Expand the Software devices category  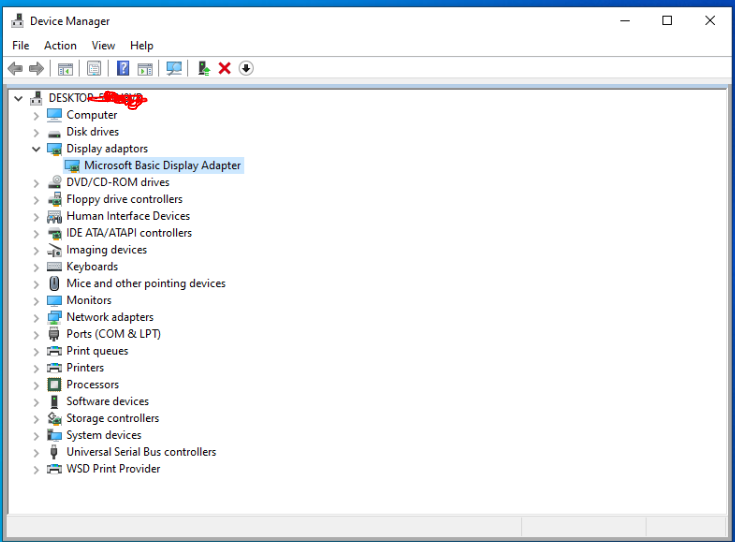tap(36, 402)
